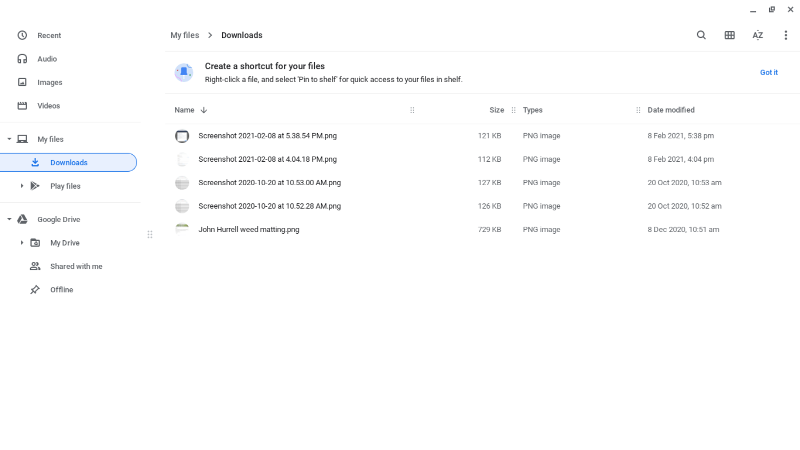Screen dimensions: 800x450
Task: Expand the Play files folder
Action: tap(21, 186)
